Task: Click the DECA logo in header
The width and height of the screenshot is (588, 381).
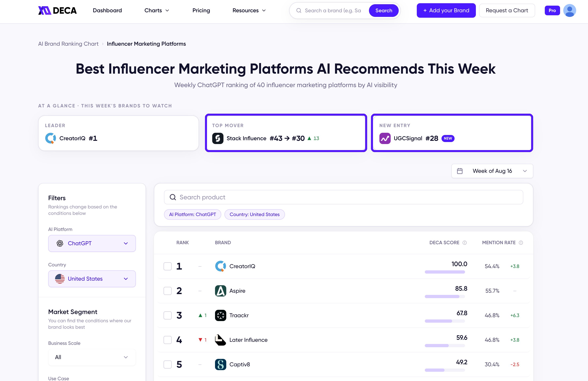Action: point(57,10)
